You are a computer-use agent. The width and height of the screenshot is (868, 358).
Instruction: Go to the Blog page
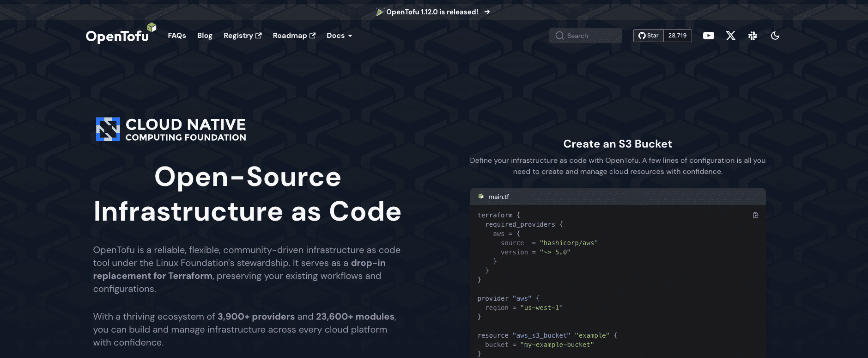(205, 36)
